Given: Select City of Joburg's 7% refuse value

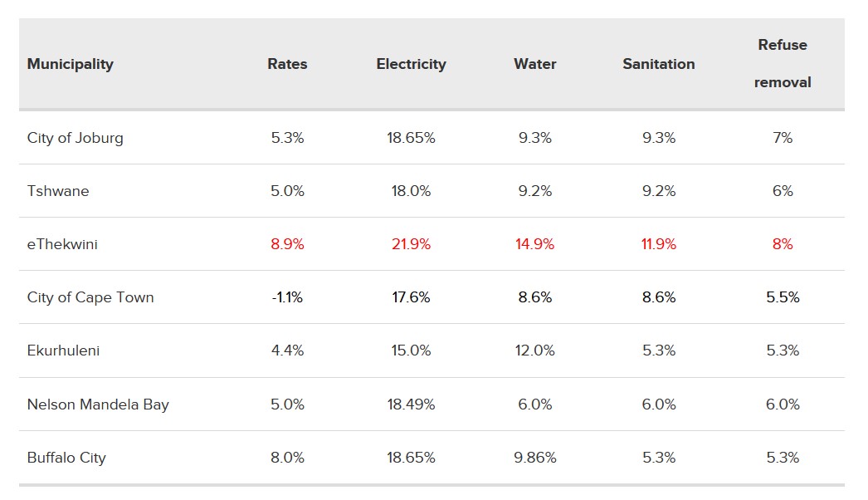Looking at the screenshot, I should [783, 138].
